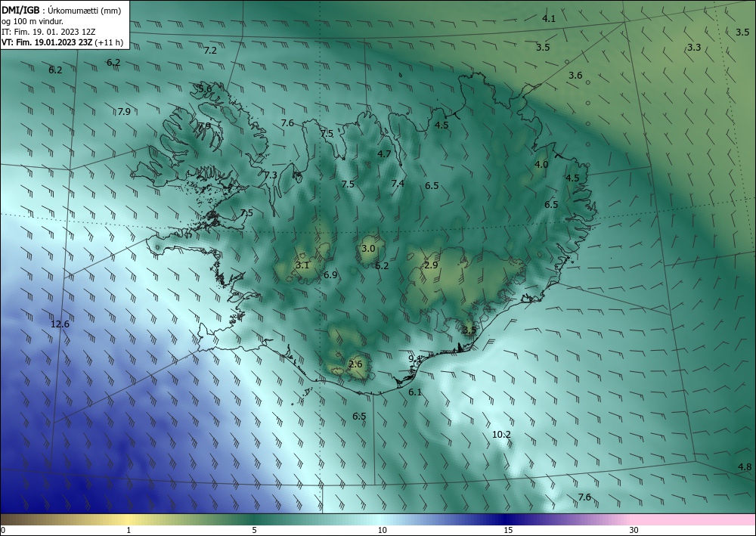This screenshot has width=756, height=536.
Task: Click the 6.9 value on the map
Action: click(x=330, y=275)
